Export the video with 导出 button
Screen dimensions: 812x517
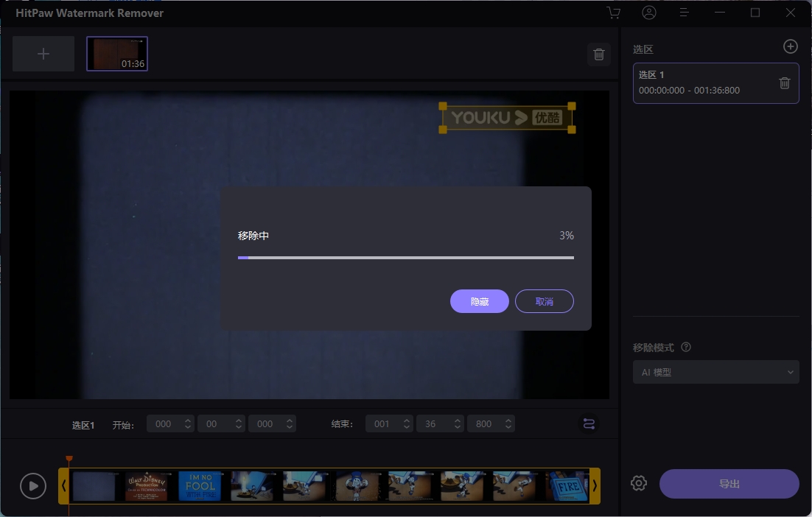coord(729,484)
